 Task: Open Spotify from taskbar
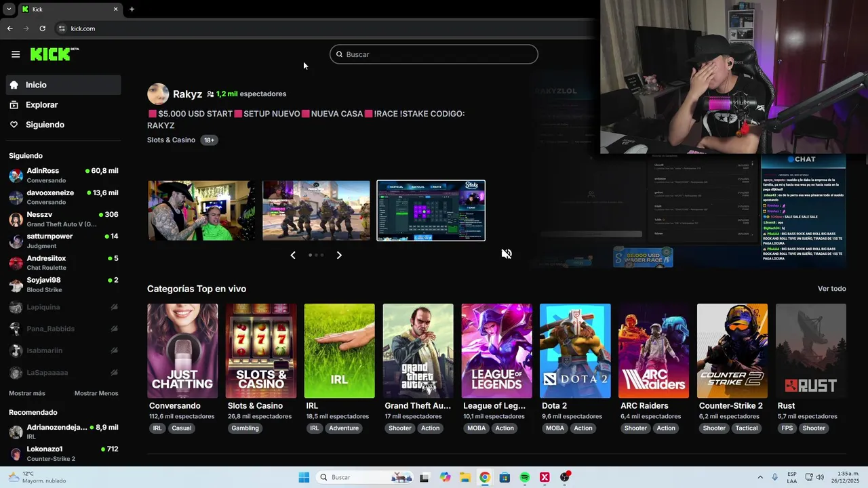(x=525, y=477)
